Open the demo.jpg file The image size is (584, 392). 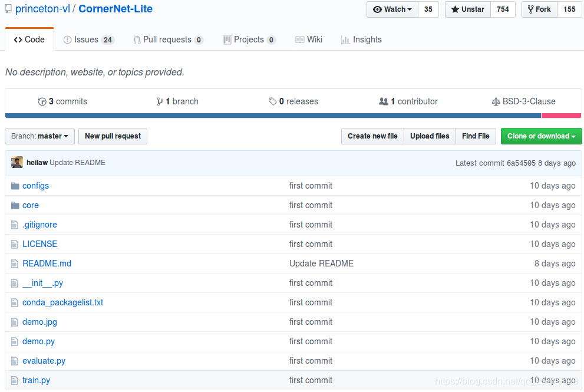(x=40, y=322)
